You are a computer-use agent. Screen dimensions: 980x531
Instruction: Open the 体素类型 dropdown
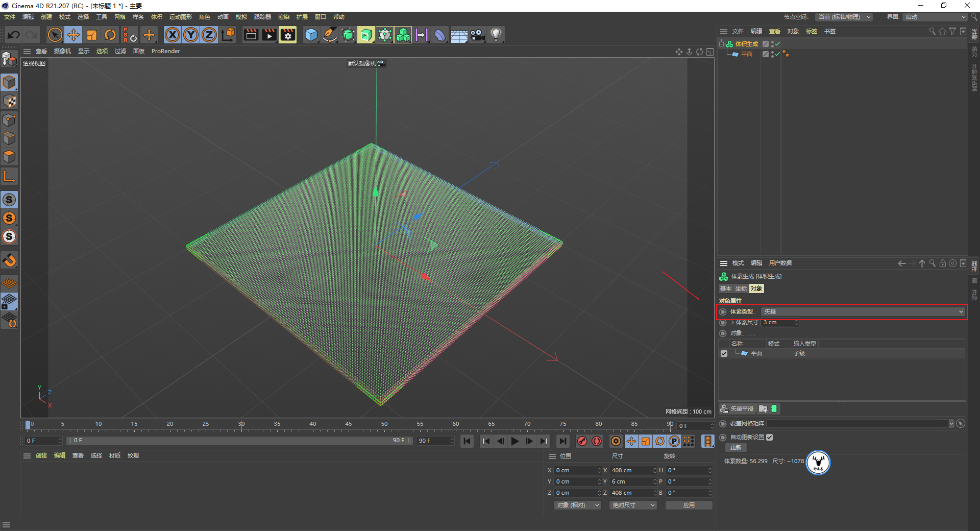point(863,311)
